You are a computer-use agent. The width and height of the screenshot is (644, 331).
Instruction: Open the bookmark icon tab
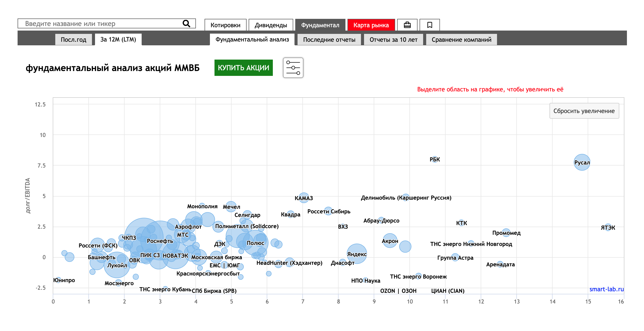click(x=430, y=25)
